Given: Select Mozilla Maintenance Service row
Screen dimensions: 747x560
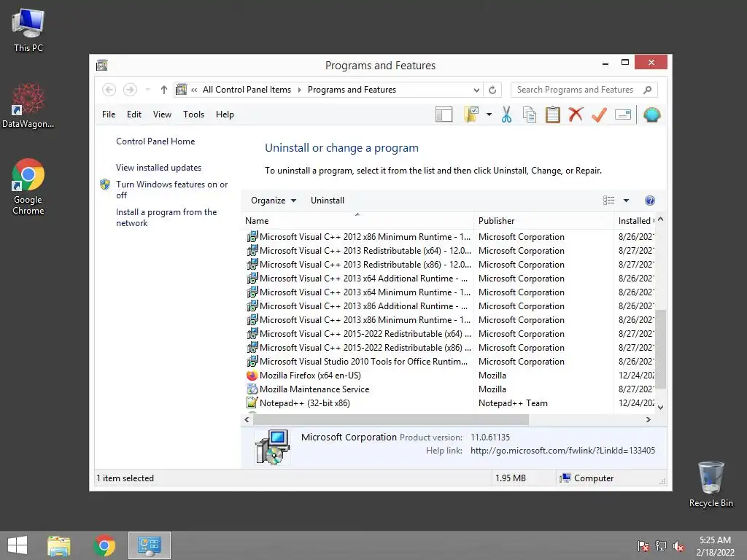Looking at the screenshot, I should point(449,389).
